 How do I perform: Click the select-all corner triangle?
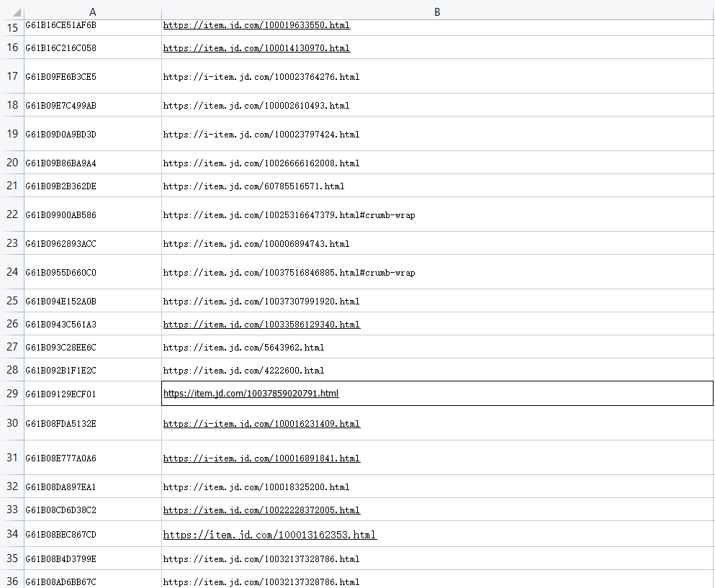[17, 12]
